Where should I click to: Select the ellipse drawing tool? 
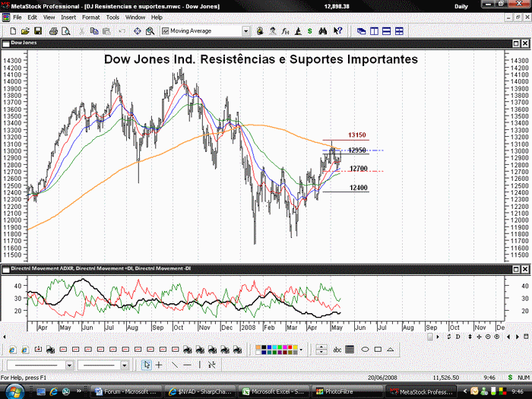point(365,350)
